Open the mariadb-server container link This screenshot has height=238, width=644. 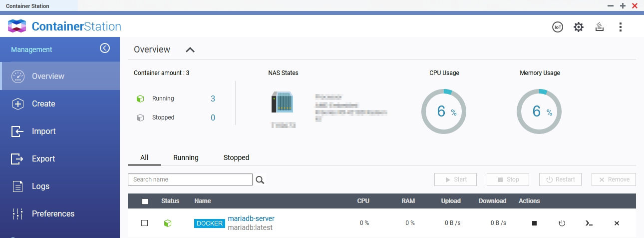(x=251, y=218)
